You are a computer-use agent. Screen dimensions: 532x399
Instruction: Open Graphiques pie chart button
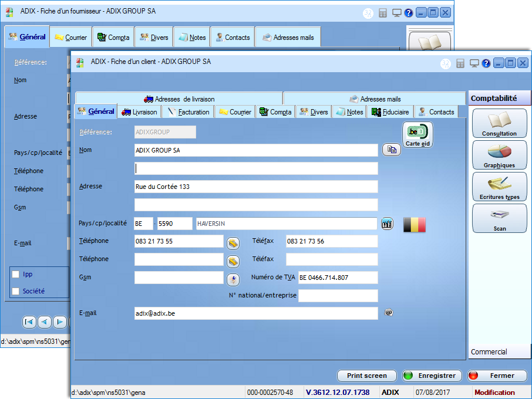pyautogui.click(x=500, y=155)
